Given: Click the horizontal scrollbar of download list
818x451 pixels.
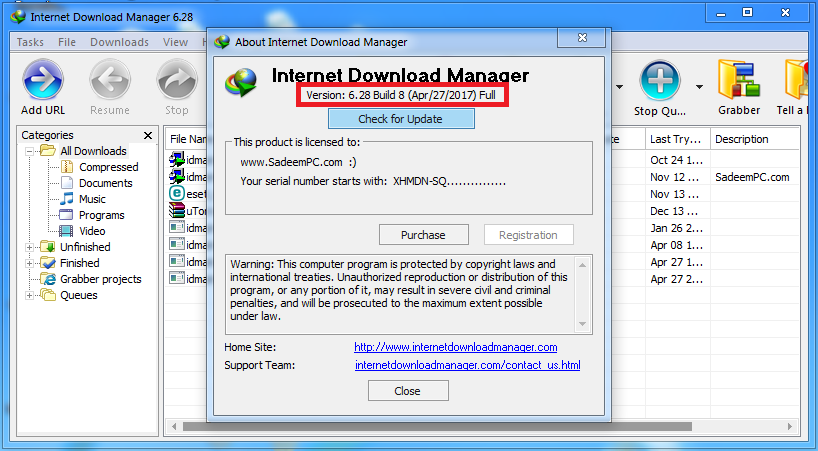Looking at the screenshot, I should coord(437,426).
